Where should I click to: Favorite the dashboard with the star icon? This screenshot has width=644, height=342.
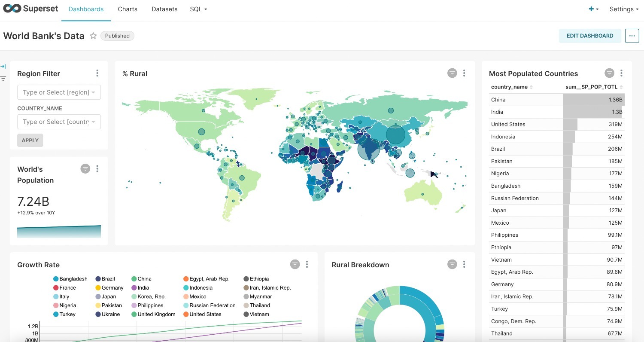93,36
